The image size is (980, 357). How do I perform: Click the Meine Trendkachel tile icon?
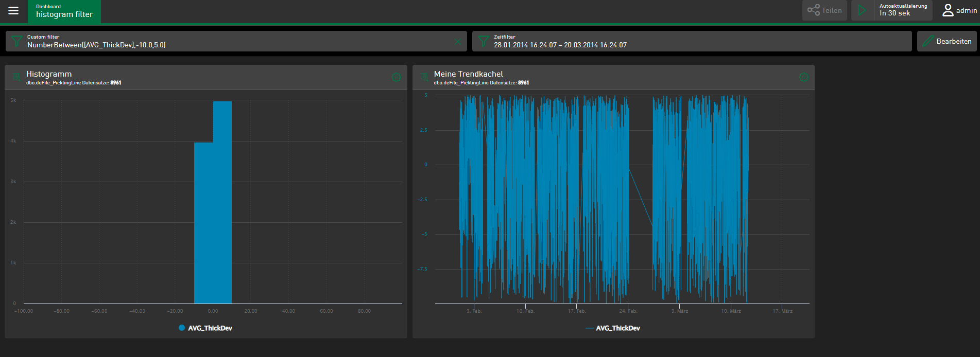[x=424, y=77]
